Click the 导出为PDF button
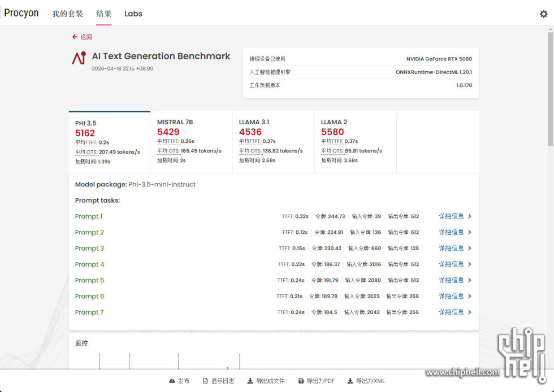554x392 pixels. coord(316,381)
